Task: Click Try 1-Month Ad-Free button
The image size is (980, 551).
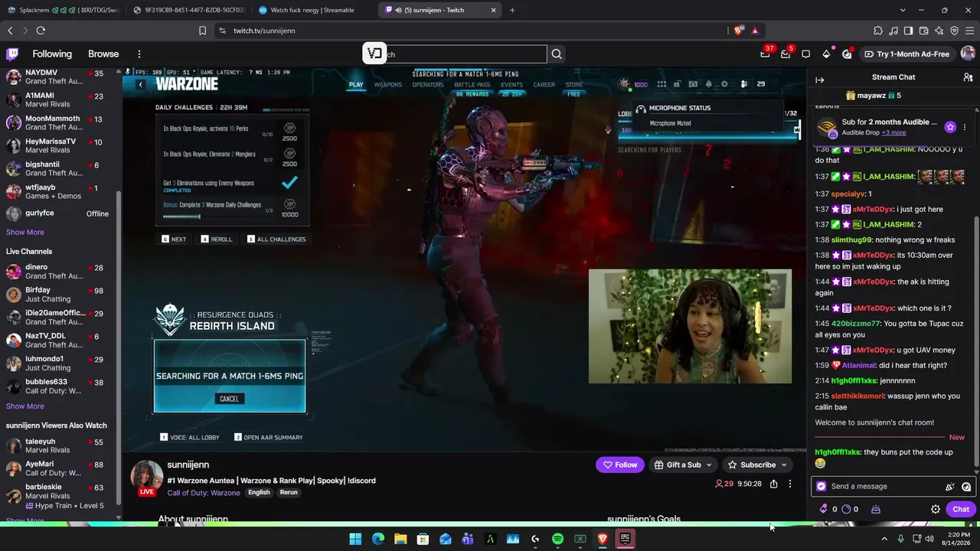Action: pos(906,54)
